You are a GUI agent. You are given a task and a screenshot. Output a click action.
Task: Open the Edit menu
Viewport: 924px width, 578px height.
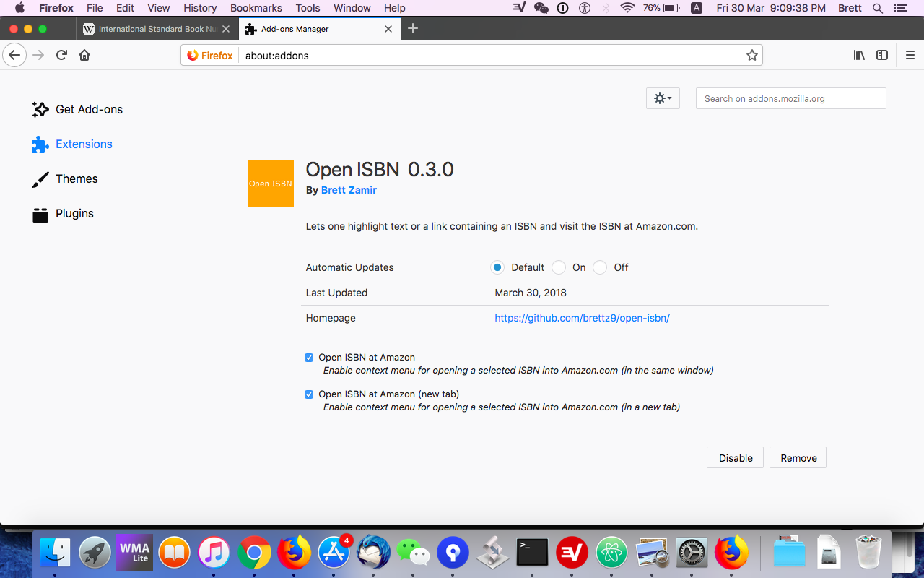pos(125,8)
